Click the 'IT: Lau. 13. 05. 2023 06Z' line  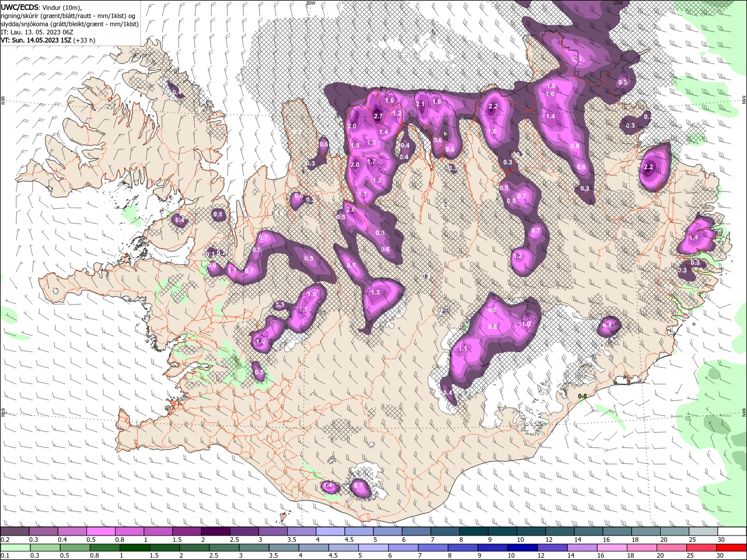click(36, 32)
